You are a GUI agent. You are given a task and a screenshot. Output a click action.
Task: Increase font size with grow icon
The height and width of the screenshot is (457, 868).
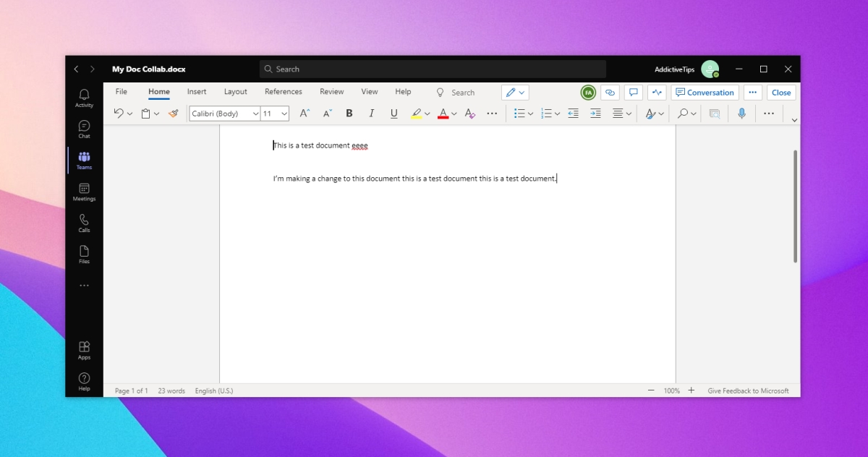tap(305, 114)
